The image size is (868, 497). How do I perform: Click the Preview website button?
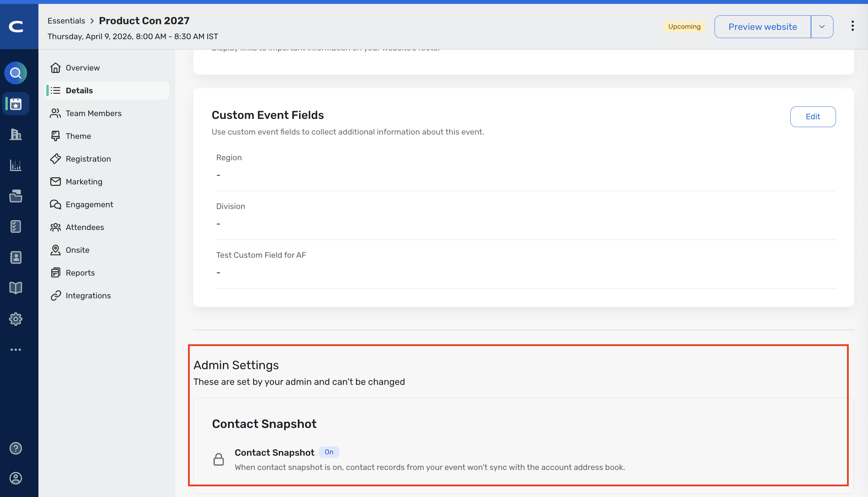tap(763, 27)
